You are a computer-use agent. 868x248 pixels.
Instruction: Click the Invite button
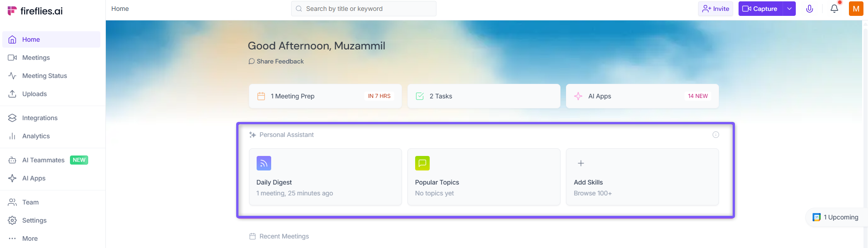coord(715,9)
